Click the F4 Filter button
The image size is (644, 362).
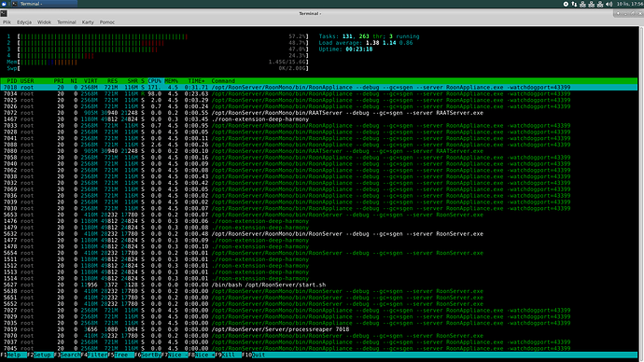94,355
